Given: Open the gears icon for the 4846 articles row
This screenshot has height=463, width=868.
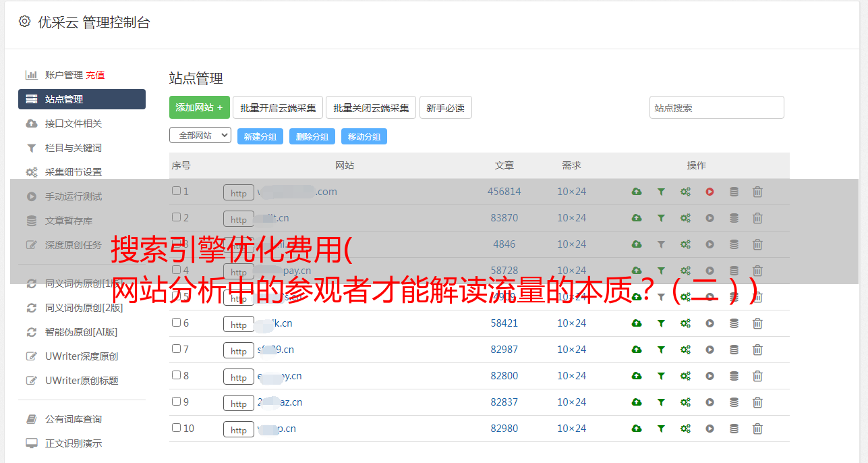Looking at the screenshot, I should click(x=685, y=244).
